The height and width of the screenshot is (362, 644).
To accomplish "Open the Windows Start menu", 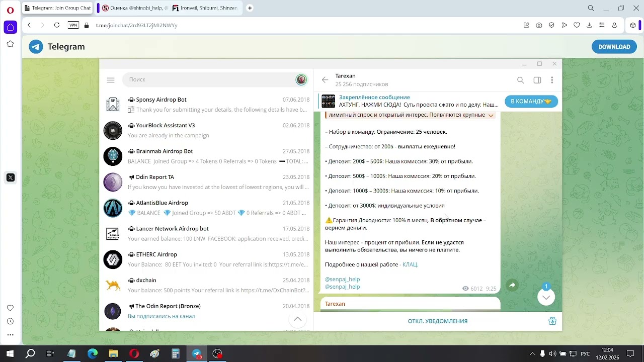I will tap(10, 353).
